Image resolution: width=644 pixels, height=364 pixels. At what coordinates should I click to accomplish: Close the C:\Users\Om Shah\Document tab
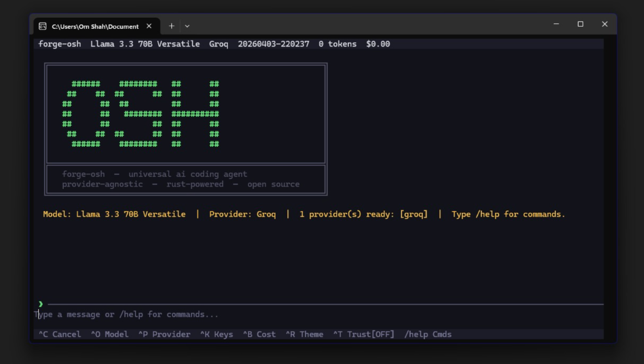(149, 26)
